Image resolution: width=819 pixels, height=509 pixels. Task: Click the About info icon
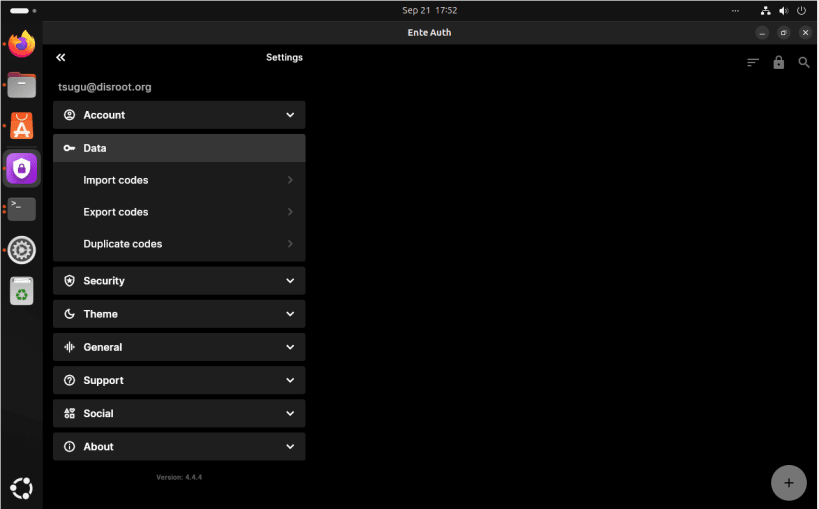click(x=69, y=447)
